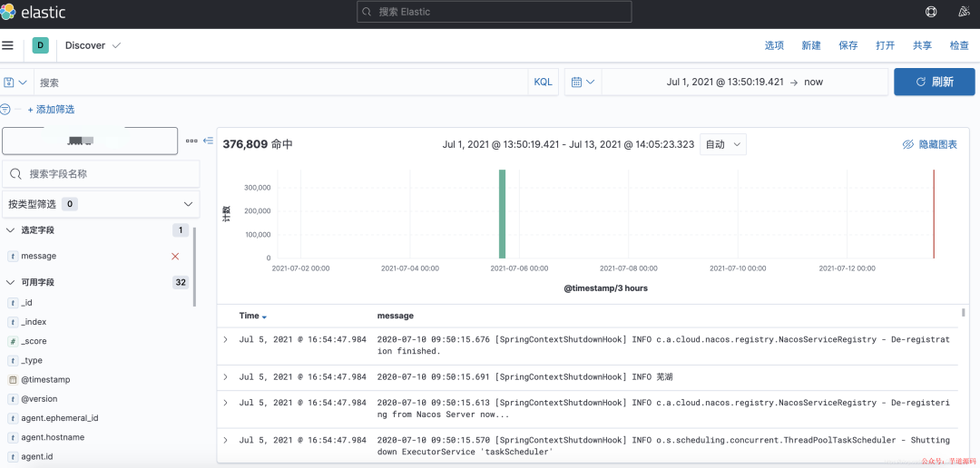
Task: Open the 共享 menu
Action: click(922, 45)
